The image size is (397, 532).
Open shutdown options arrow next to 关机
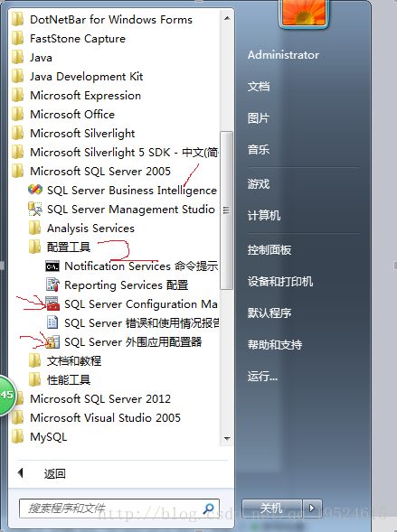(312, 508)
